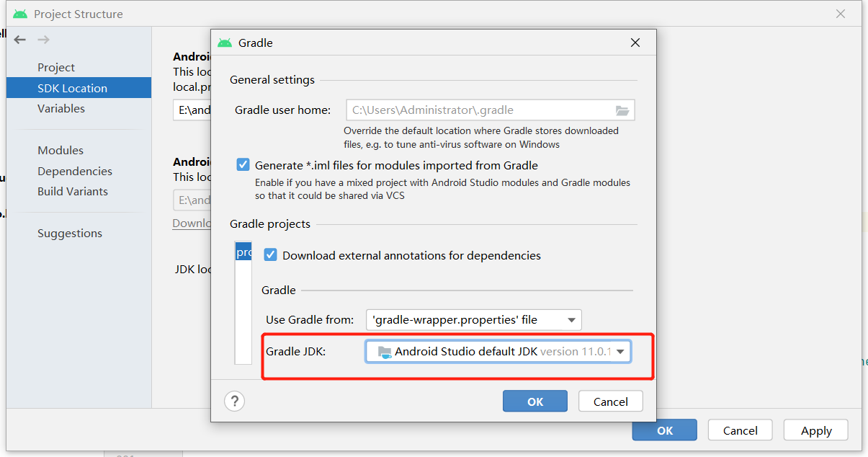Open the help question mark button
Screen dimensions: 868x457
[x=235, y=401]
